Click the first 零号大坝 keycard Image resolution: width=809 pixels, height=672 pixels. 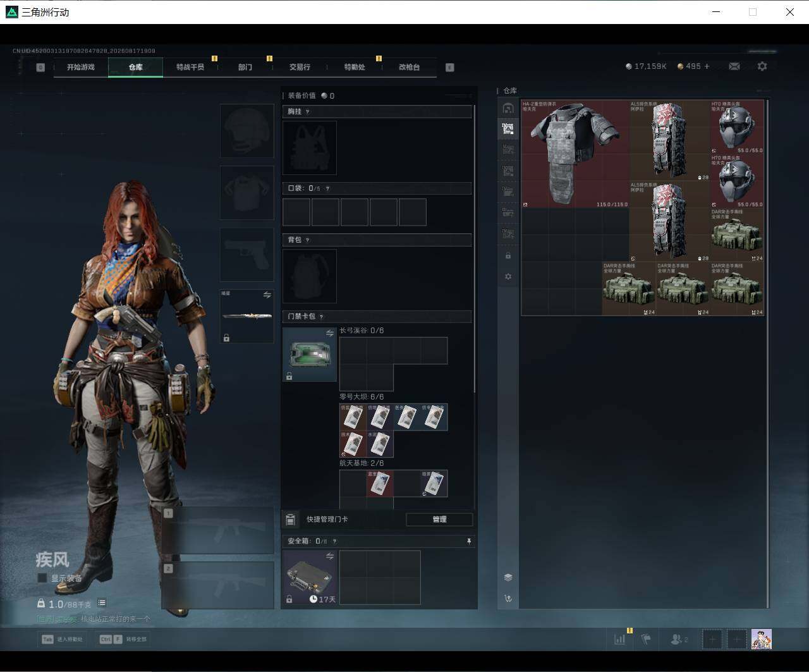(x=353, y=417)
